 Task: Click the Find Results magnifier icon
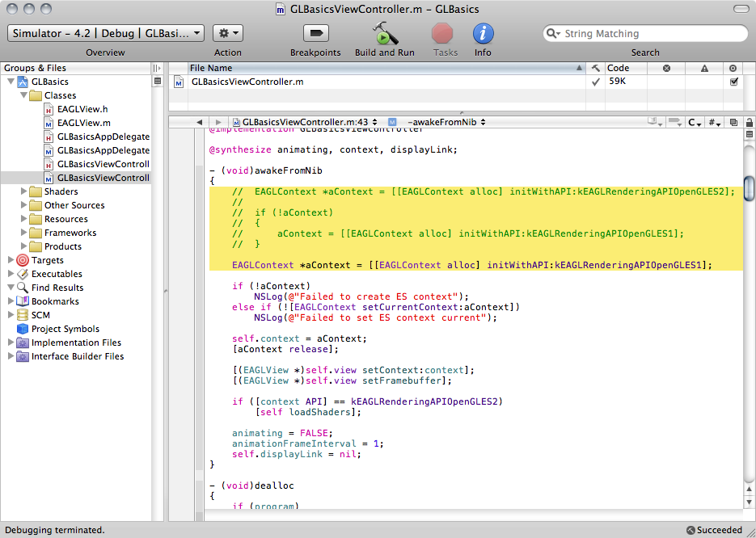22,288
